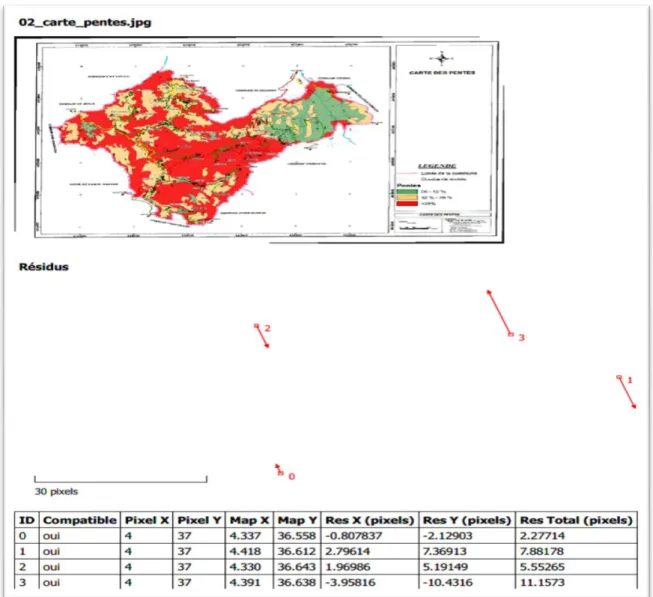
Task: Click Res X value -0.807837
Action: pyautogui.click(x=353, y=536)
